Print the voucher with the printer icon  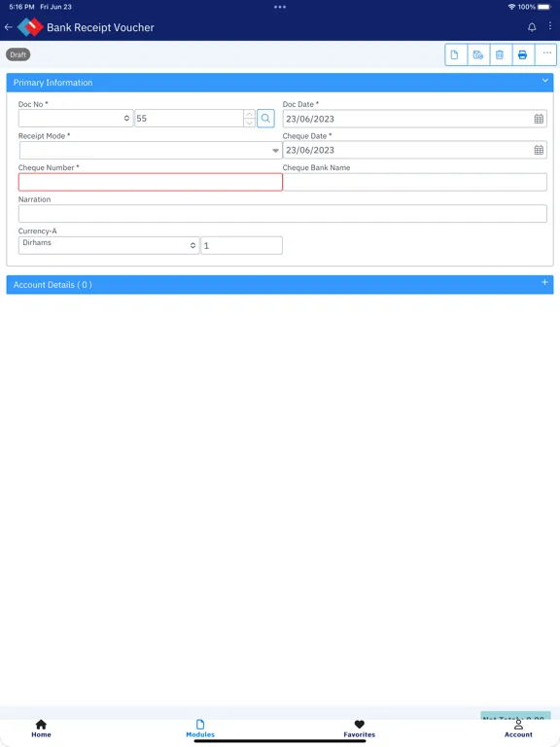522,54
